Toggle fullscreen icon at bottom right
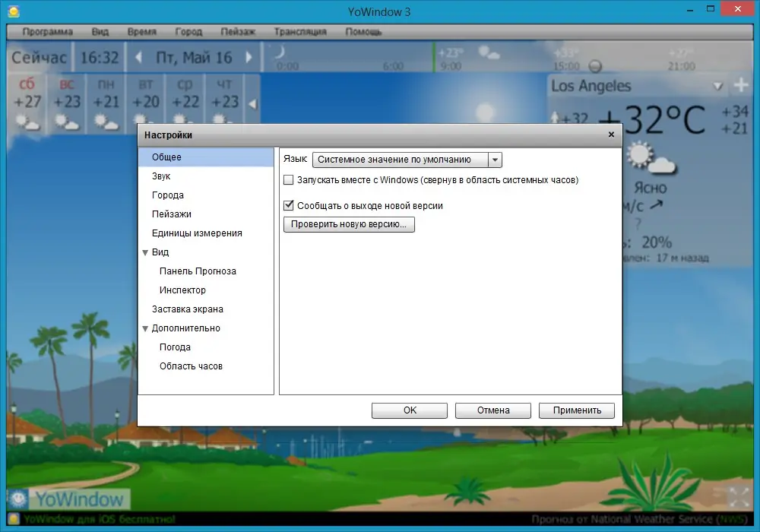 pos(739,496)
